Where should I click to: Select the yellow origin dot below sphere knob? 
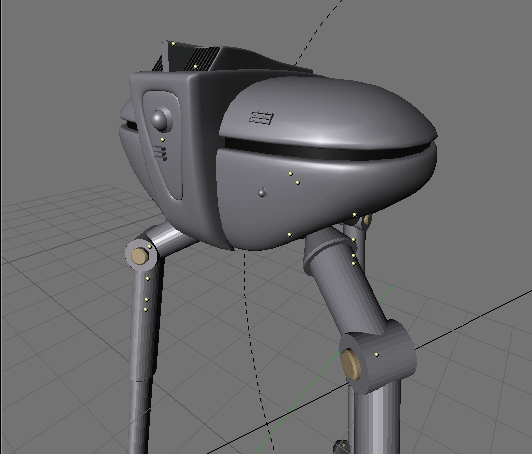click(163, 140)
